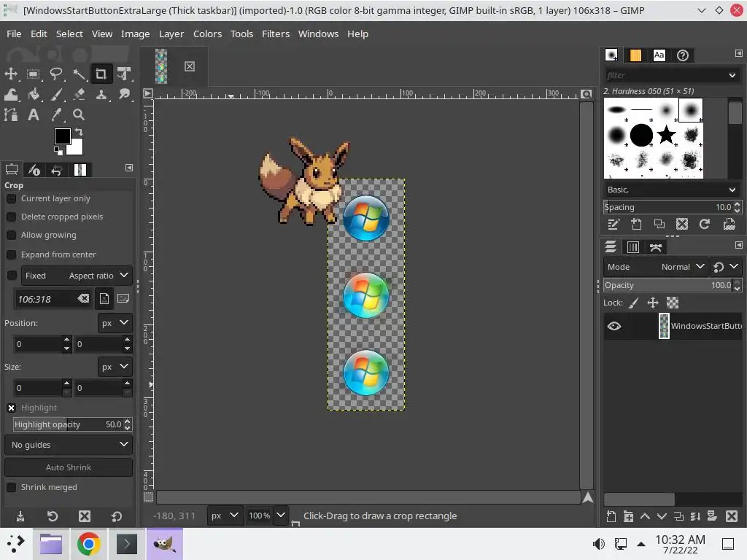Enable Shrink merged checkbox

pos(12,488)
